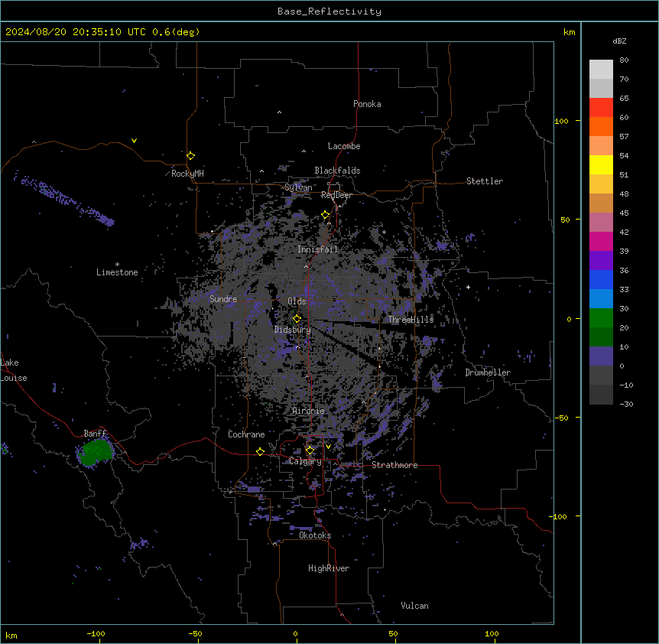
Task: Click the -100 tick label on horizontal axis
Action: 96,633
